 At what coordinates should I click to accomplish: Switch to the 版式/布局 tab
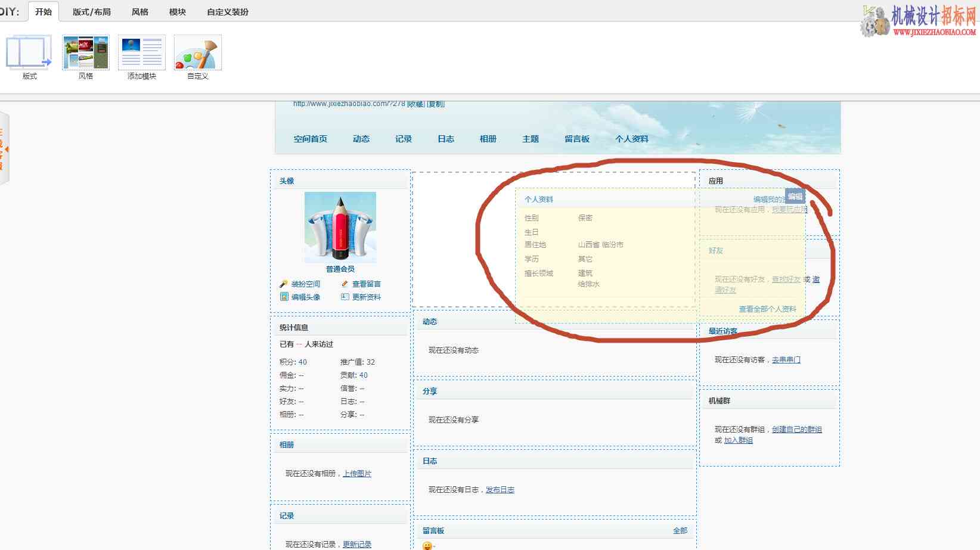[92, 12]
